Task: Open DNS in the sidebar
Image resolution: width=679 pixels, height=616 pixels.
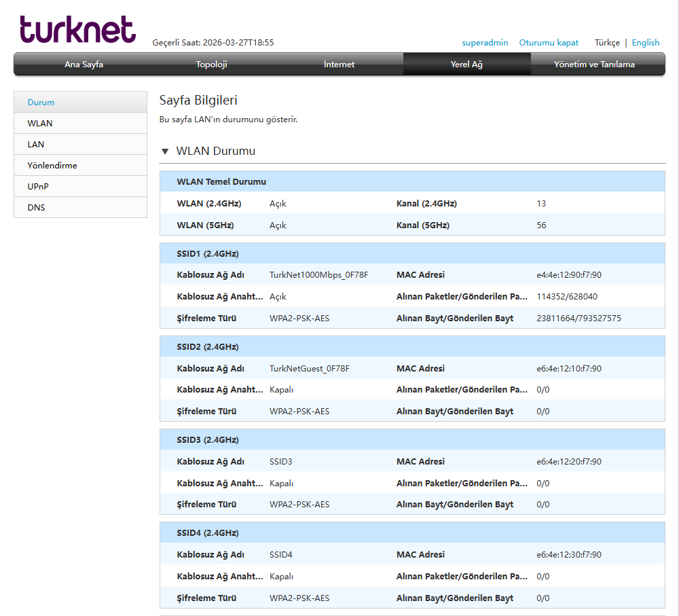Action: [x=81, y=207]
